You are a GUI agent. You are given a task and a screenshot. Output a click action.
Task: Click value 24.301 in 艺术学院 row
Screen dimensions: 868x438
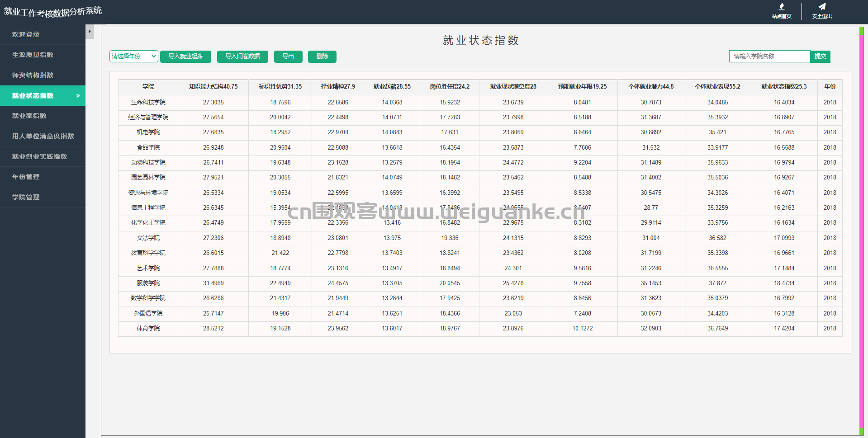[513, 268]
